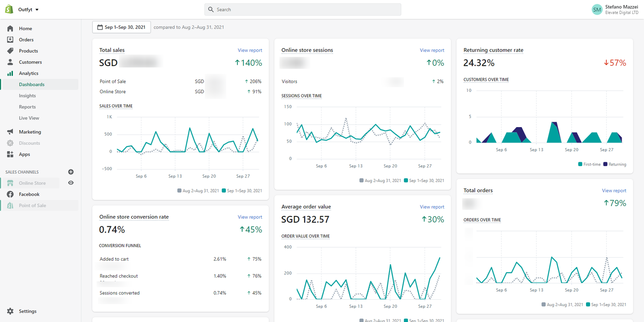Click the Sessions converted funnel row

tap(180, 293)
